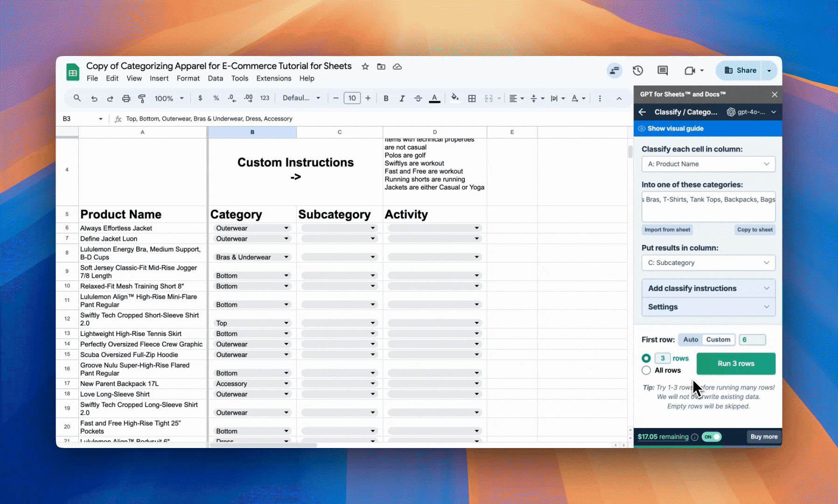Click the Share button
The width and height of the screenshot is (838, 504).
tap(740, 70)
